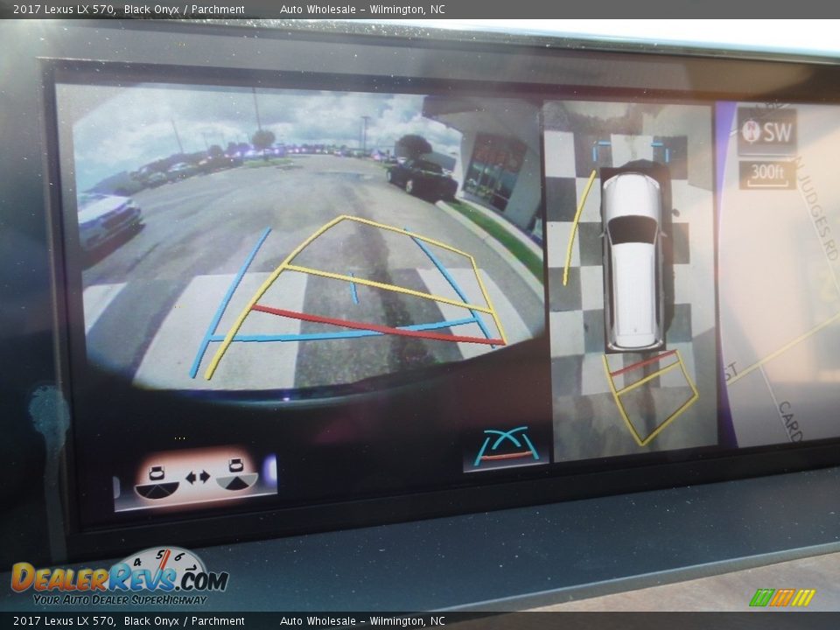Click bottom 'Auto Wholesale - Wilmington, NC' text
The height and width of the screenshot is (630, 840).
[x=362, y=621]
